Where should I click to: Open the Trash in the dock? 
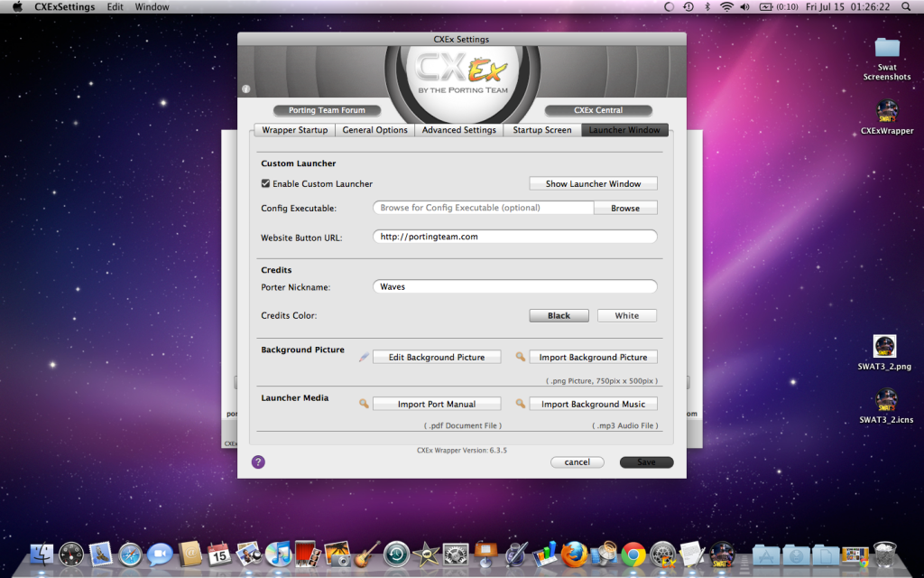[x=884, y=555]
